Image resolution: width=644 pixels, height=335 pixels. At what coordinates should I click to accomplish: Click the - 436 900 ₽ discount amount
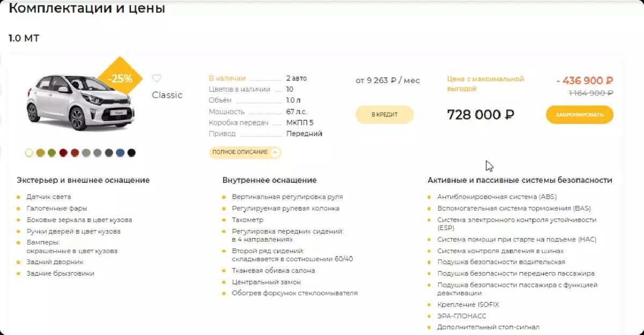click(585, 80)
